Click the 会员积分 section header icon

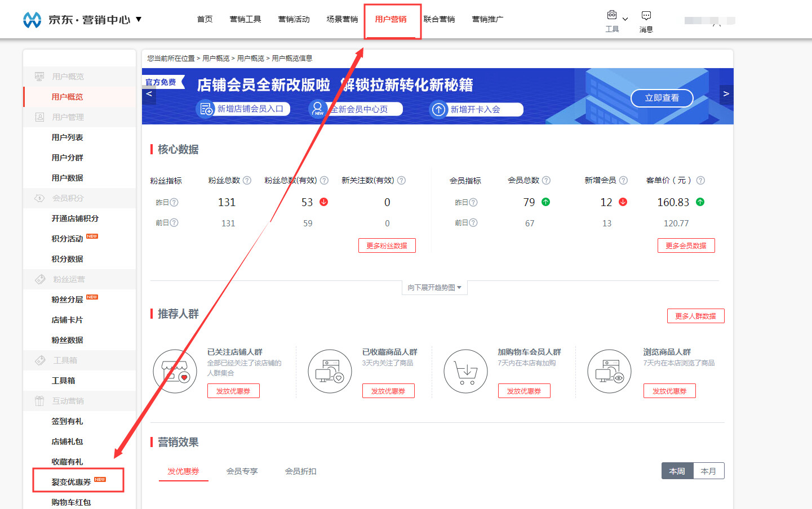coord(39,198)
